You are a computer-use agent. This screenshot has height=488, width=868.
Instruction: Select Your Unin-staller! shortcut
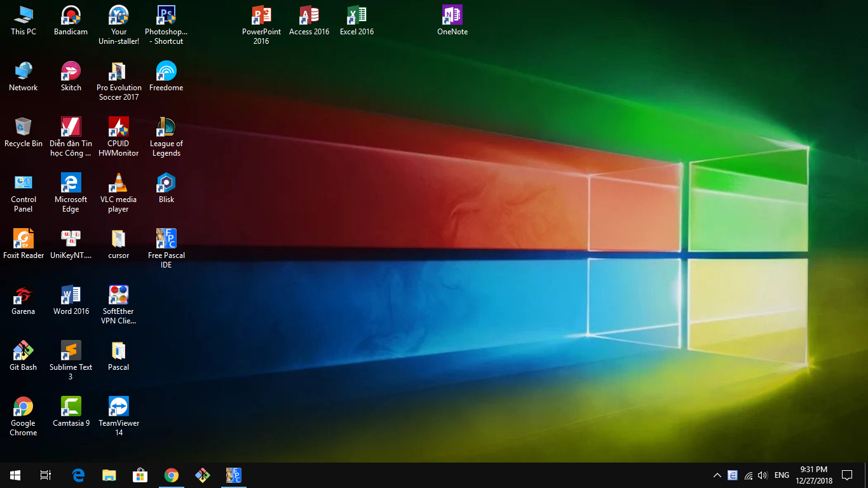pyautogui.click(x=119, y=25)
